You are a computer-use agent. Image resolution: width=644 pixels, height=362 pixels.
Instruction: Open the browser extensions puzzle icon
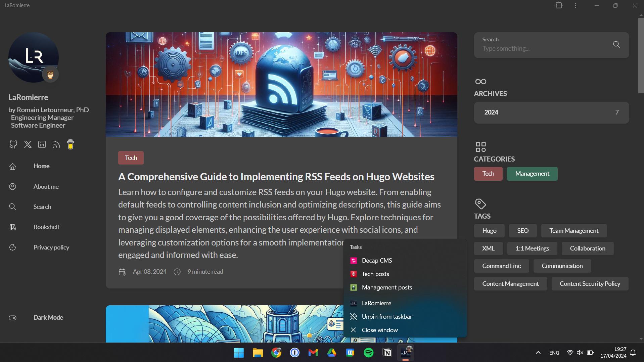[x=559, y=5]
